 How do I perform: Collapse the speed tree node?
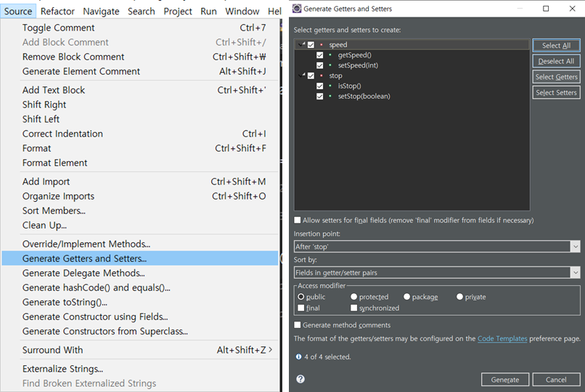[x=302, y=44]
